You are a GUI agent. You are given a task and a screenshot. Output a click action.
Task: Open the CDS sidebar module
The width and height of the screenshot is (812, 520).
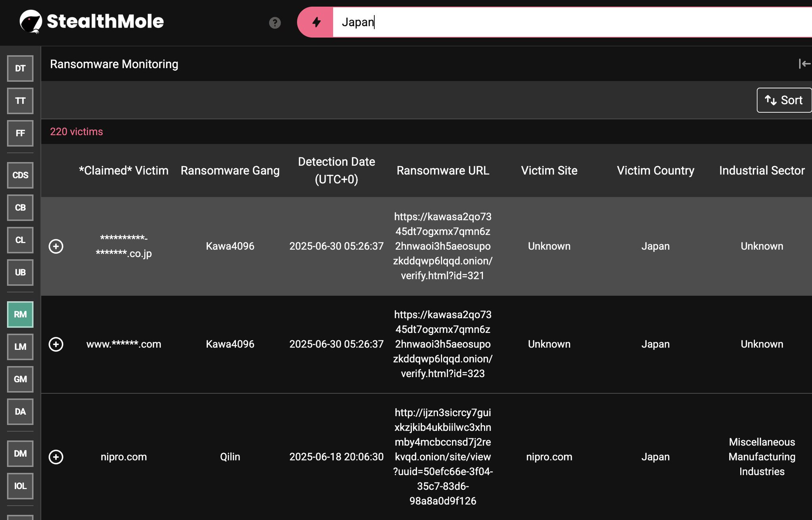pyautogui.click(x=20, y=175)
